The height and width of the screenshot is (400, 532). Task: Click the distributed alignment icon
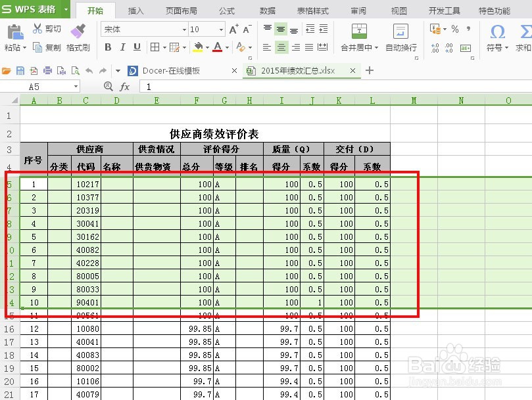323,47
